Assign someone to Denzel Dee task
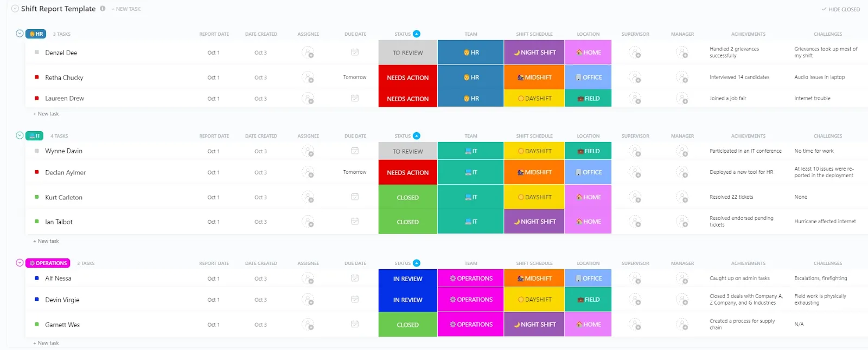868x350 pixels. (x=308, y=53)
